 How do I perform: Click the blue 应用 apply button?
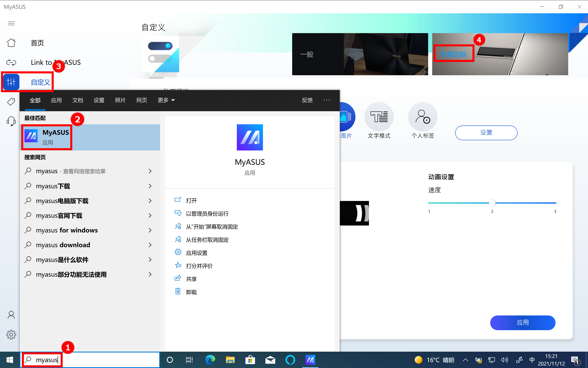[x=523, y=323]
